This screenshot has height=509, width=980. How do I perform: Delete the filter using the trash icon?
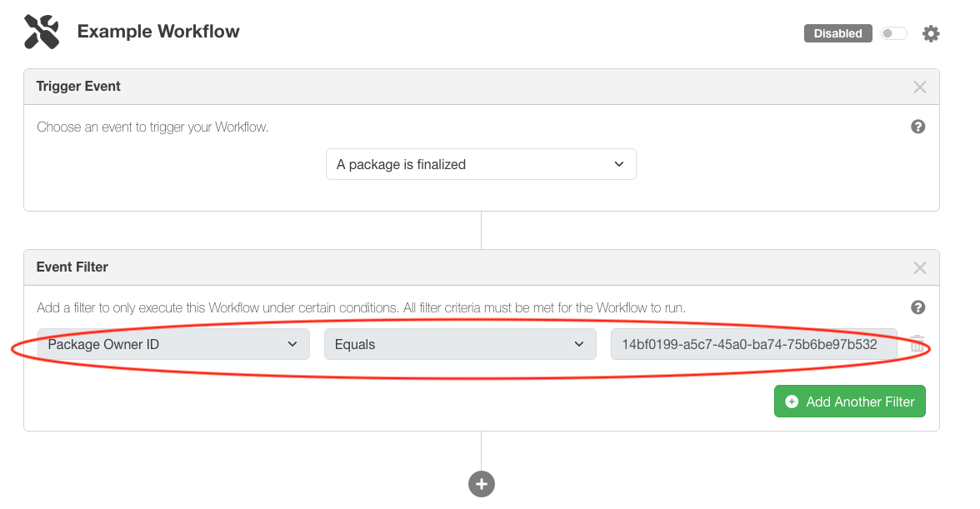[917, 344]
